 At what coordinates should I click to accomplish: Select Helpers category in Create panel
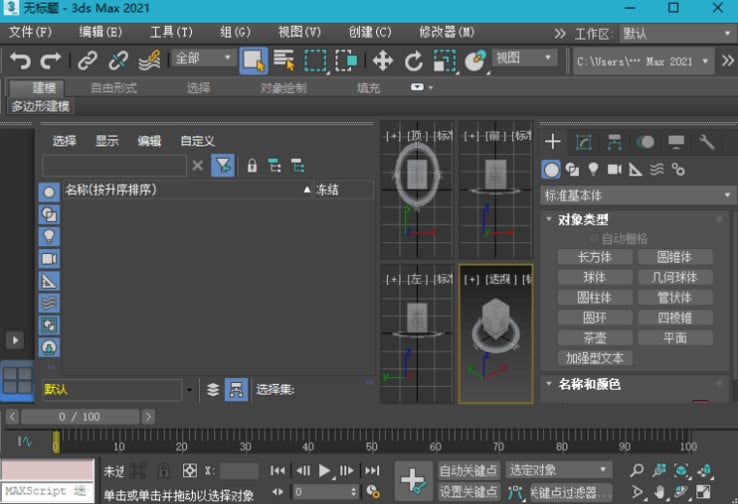point(635,169)
